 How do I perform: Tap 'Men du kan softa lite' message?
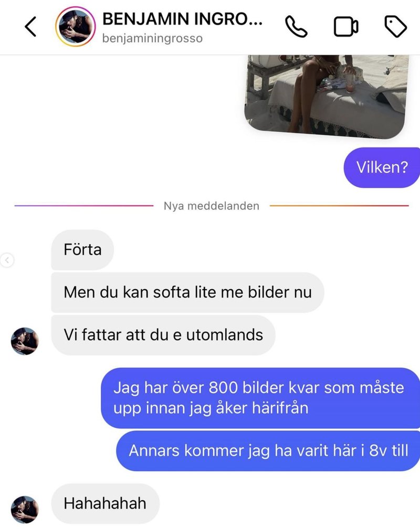point(187,292)
